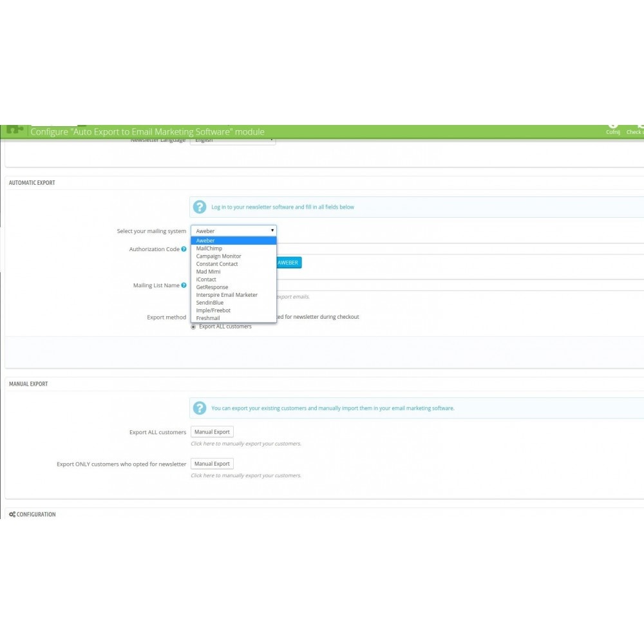Screen dimensions: 644x644
Task: Click the 'Export ONLY customers who opted for newsletter' label
Action: (x=122, y=464)
